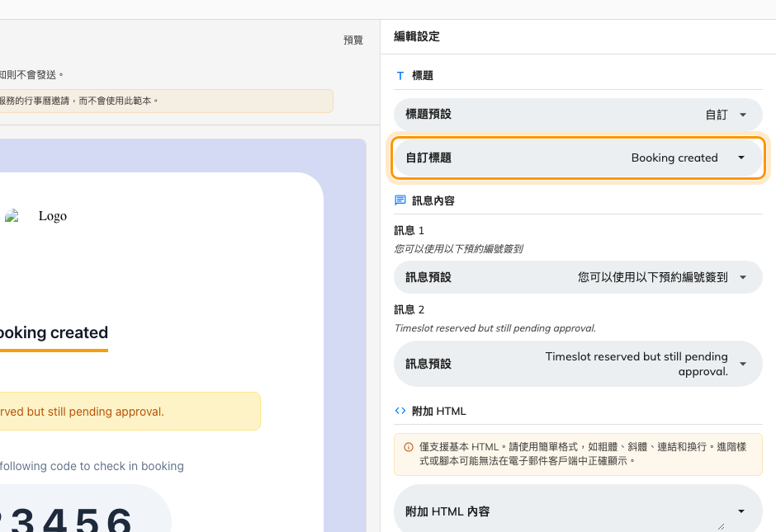Click inside the 附加 HTML 內容 textarea
The height and width of the screenshot is (532, 776).
(x=578, y=509)
